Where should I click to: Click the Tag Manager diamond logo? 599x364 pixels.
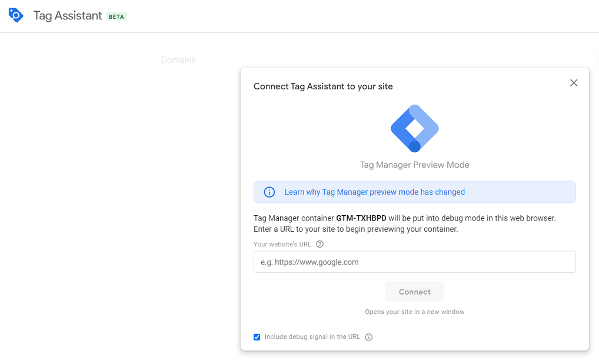415,128
